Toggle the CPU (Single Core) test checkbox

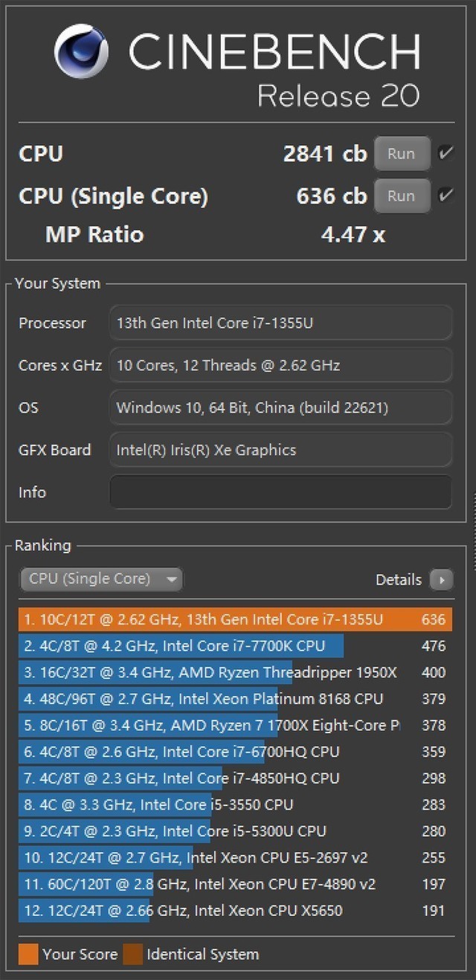point(446,196)
